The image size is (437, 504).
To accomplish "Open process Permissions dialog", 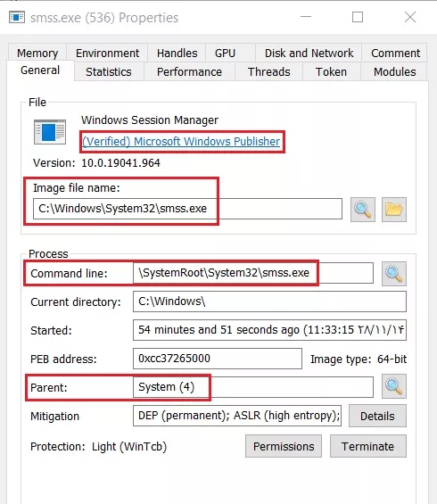I will (x=284, y=446).
